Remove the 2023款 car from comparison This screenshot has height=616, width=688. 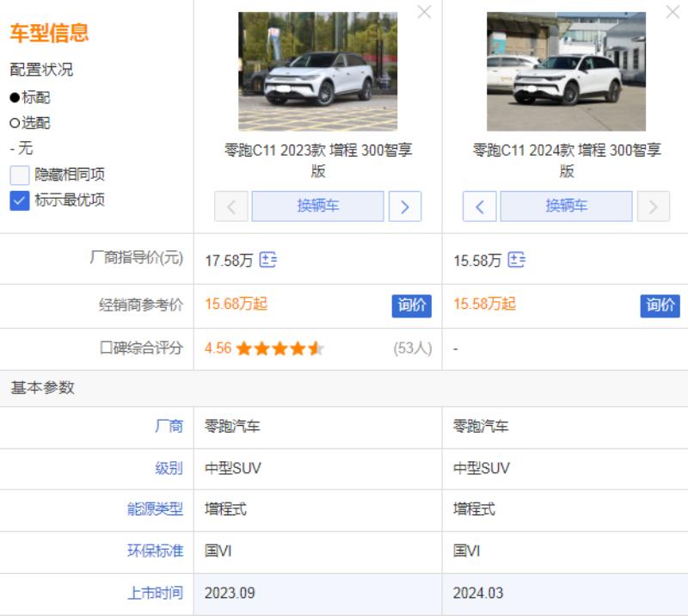[424, 12]
